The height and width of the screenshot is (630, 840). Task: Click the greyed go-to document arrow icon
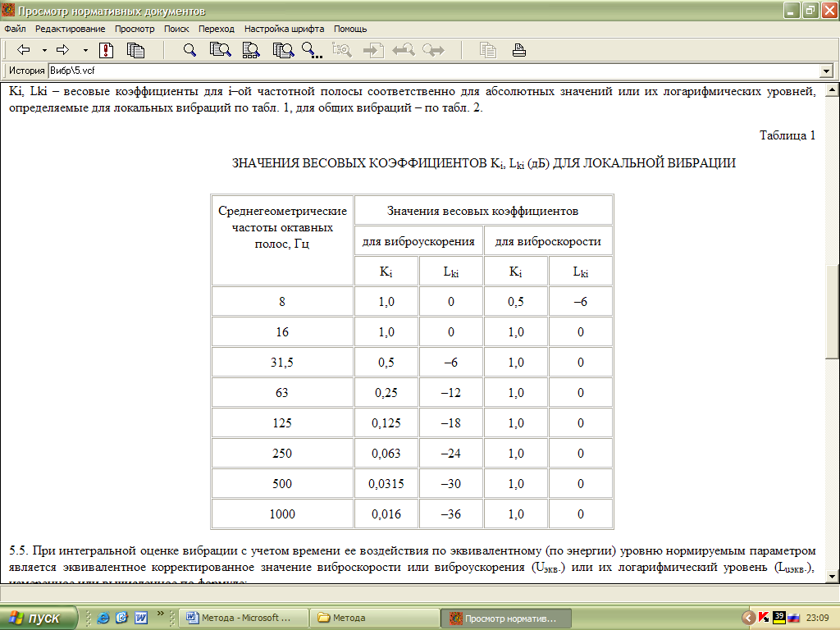tap(373, 50)
